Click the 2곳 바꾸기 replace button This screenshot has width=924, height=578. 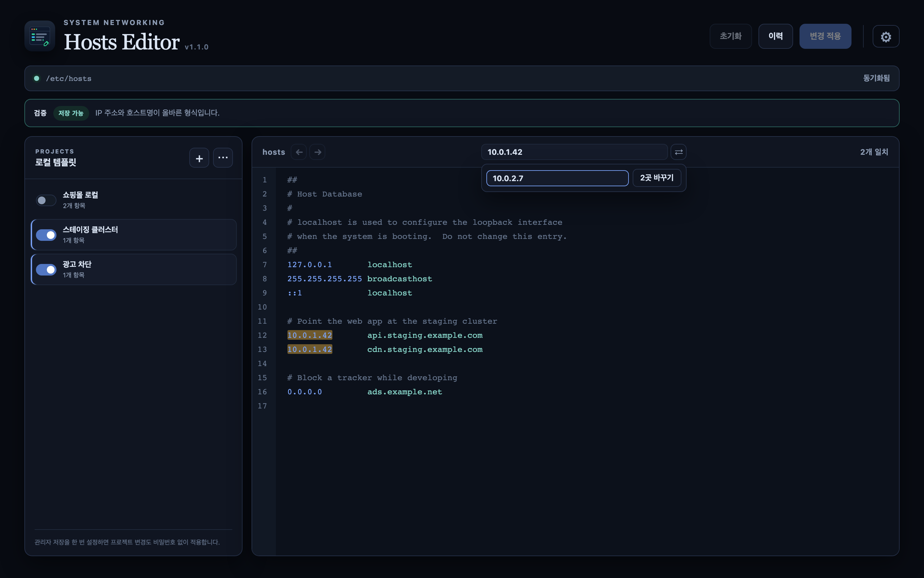657,178
